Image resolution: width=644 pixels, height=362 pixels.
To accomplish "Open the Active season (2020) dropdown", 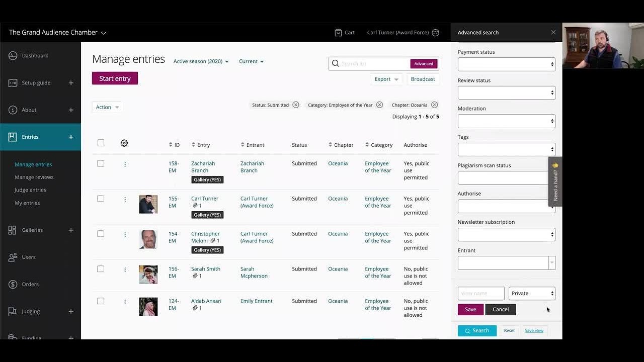I will (201, 61).
